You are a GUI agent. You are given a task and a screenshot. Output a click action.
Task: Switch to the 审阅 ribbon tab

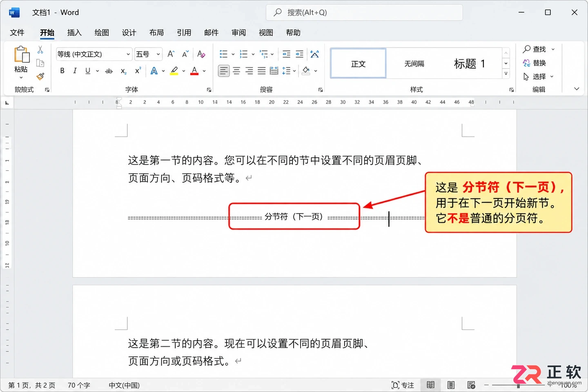pos(238,33)
